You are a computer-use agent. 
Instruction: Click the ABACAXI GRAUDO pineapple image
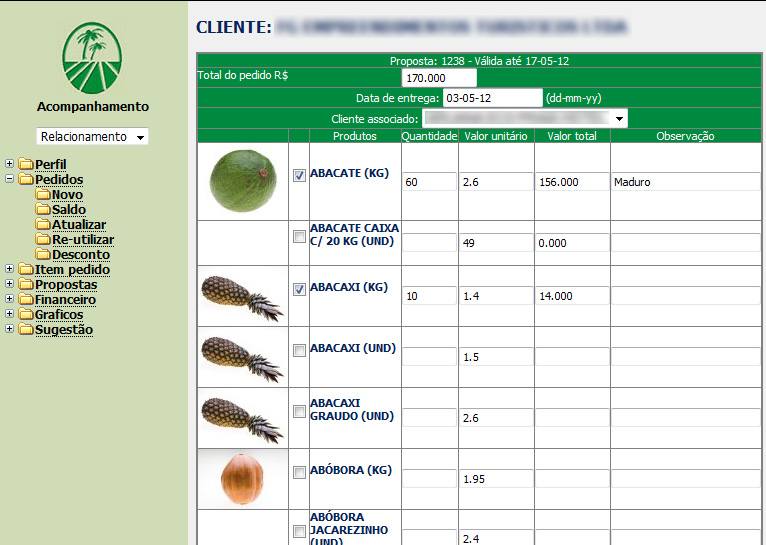coord(242,419)
